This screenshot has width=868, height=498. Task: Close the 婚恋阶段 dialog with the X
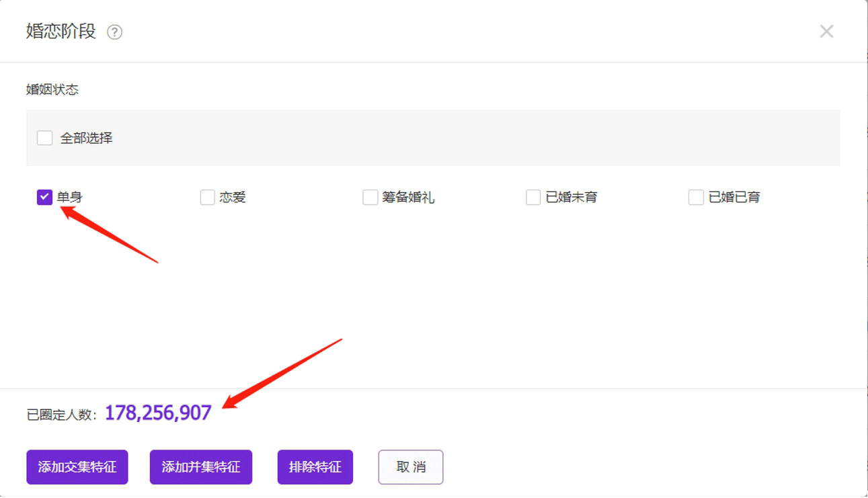pyautogui.click(x=826, y=32)
